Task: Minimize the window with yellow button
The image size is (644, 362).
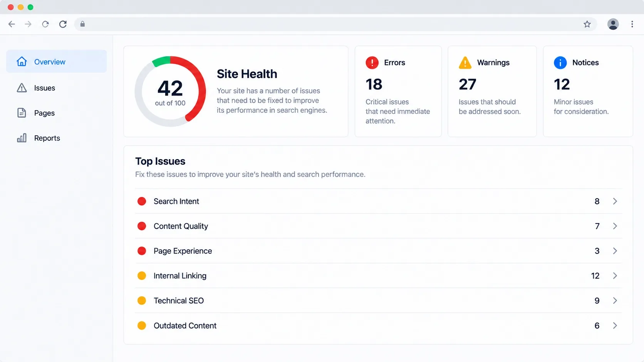Action: click(x=20, y=7)
